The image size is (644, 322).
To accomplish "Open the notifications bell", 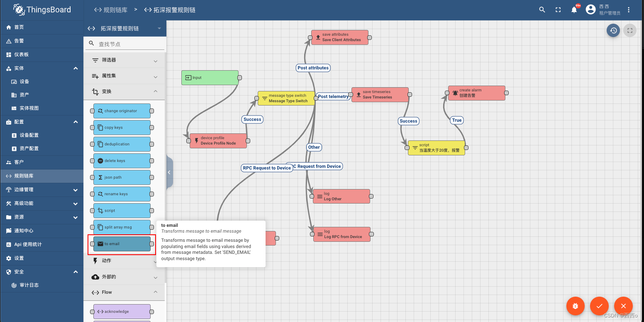I will pos(574,10).
